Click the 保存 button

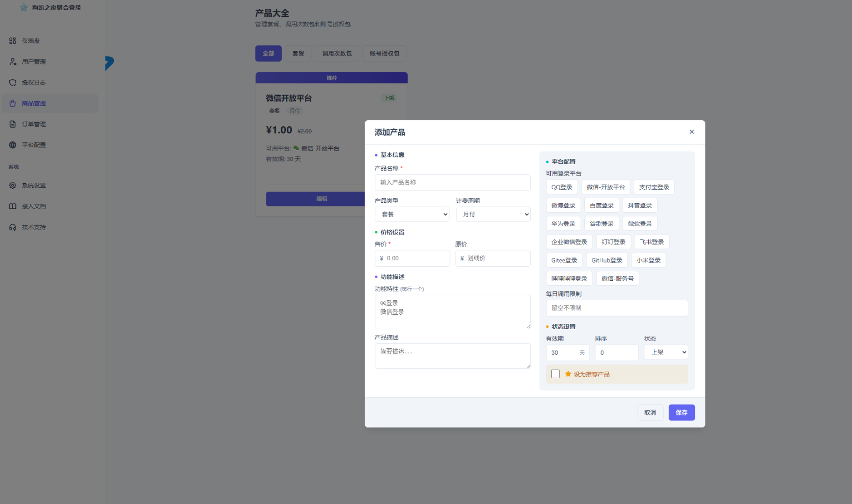(682, 413)
